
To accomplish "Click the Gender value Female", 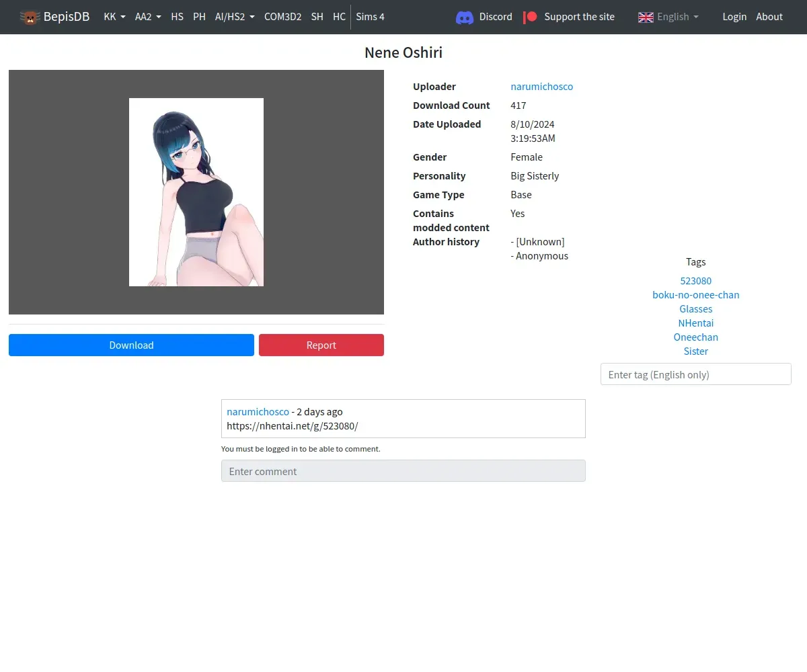I will [527, 157].
